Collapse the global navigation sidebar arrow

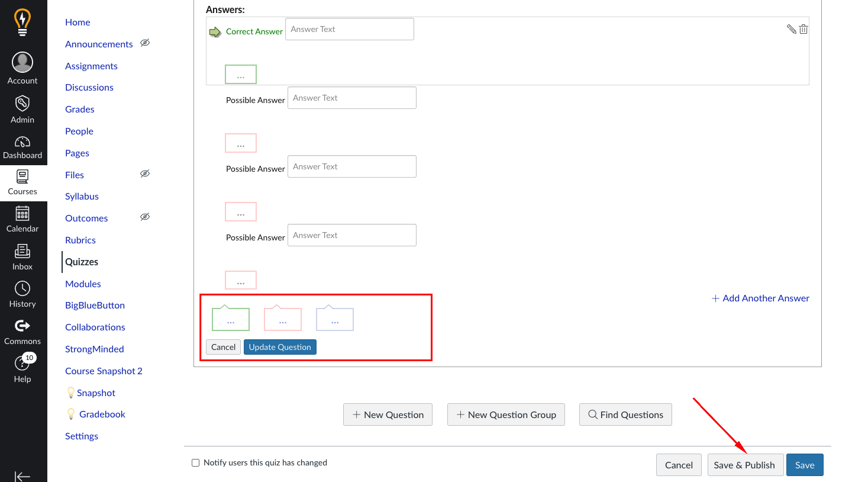(x=22, y=476)
